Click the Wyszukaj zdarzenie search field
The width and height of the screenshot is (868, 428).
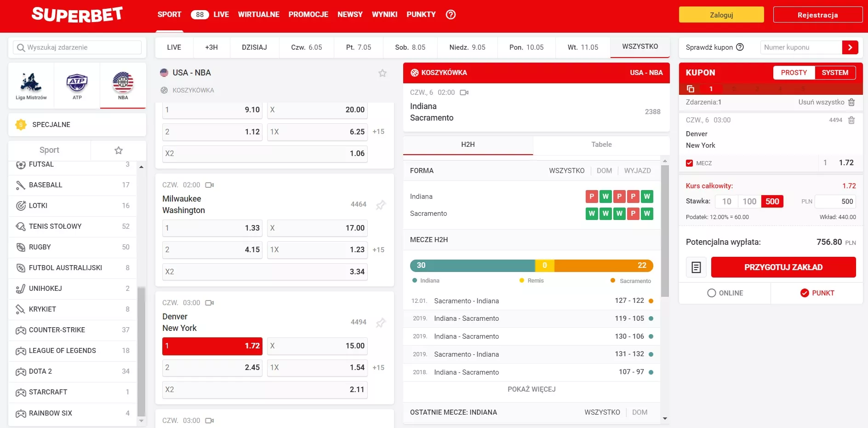coord(77,47)
